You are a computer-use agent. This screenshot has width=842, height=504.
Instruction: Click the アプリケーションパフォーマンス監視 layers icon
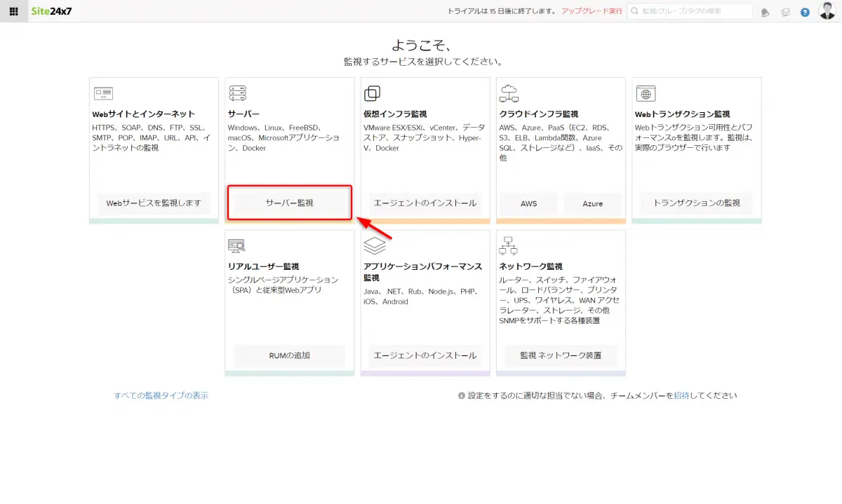(x=375, y=245)
